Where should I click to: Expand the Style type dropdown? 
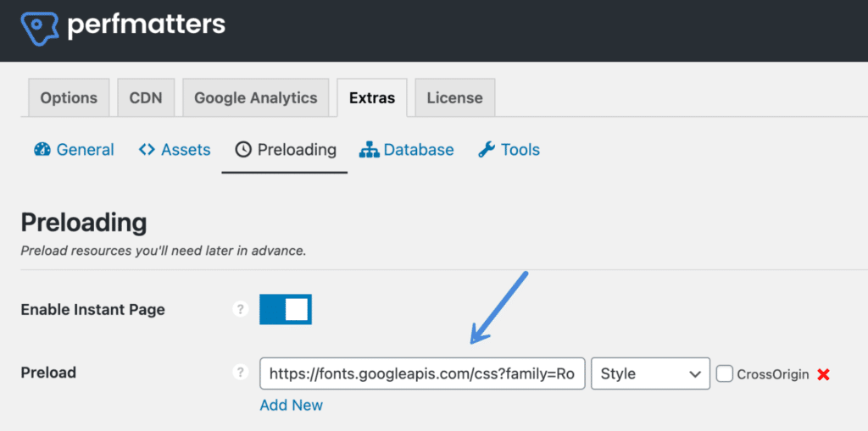click(x=650, y=373)
